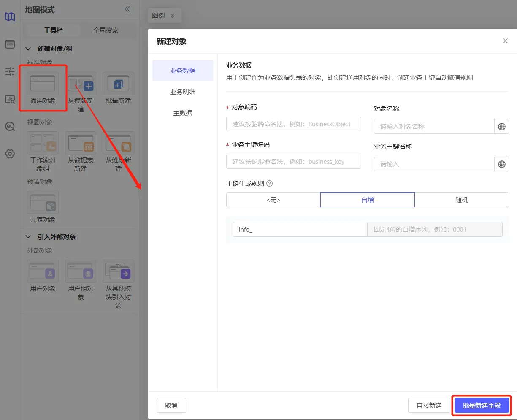517x420 pixels.
Task: Collapse the 引入外部对象 section
Action: click(28, 237)
